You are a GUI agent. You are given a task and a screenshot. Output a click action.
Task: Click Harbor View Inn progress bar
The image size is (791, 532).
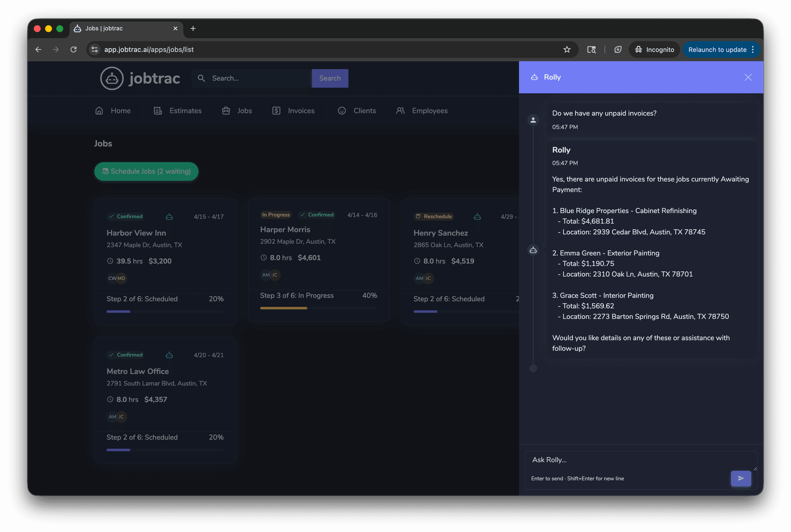(x=165, y=312)
